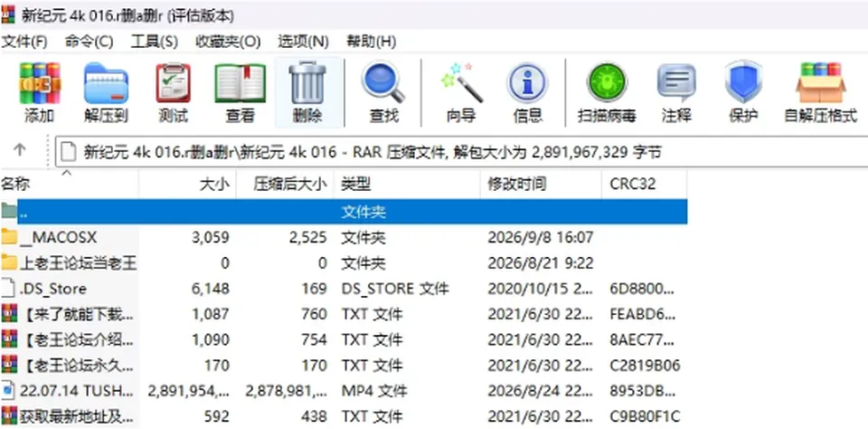Select the 上老王论坛当老王 folder name

point(78,263)
